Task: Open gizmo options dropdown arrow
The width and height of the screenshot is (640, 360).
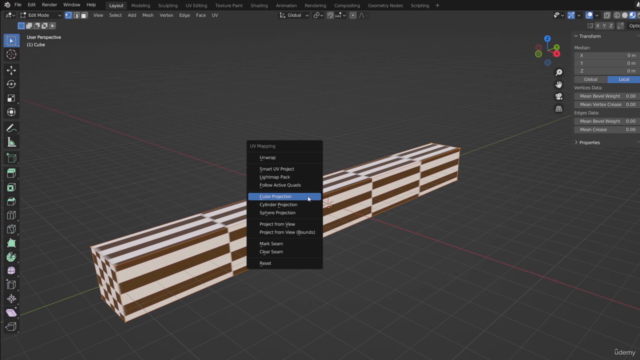Action: (579, 15)
